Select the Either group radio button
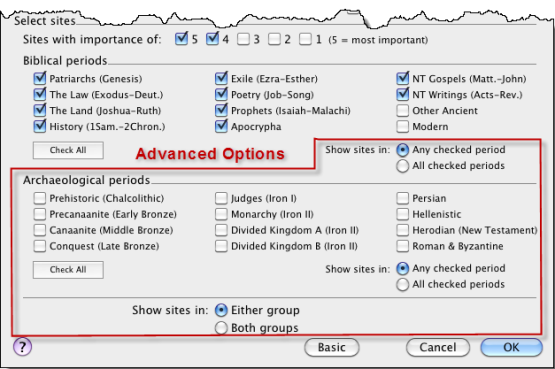Screen dimensions: 555x369 point(221,310)
